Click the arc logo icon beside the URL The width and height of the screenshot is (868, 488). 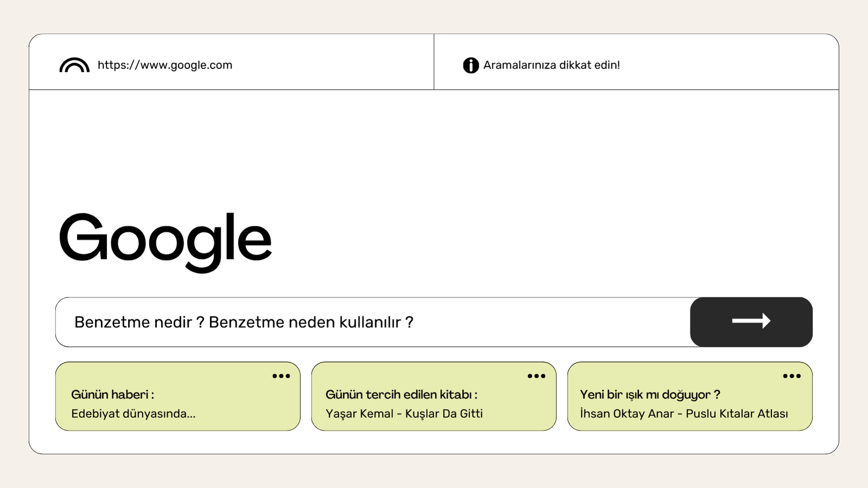tap(74, 65)
